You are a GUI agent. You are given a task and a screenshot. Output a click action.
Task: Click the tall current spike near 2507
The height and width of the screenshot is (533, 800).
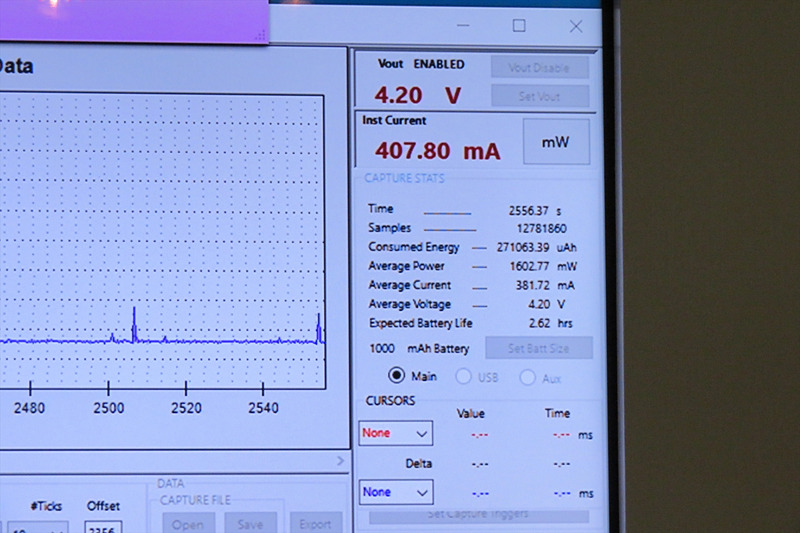(x=134, y=324)
